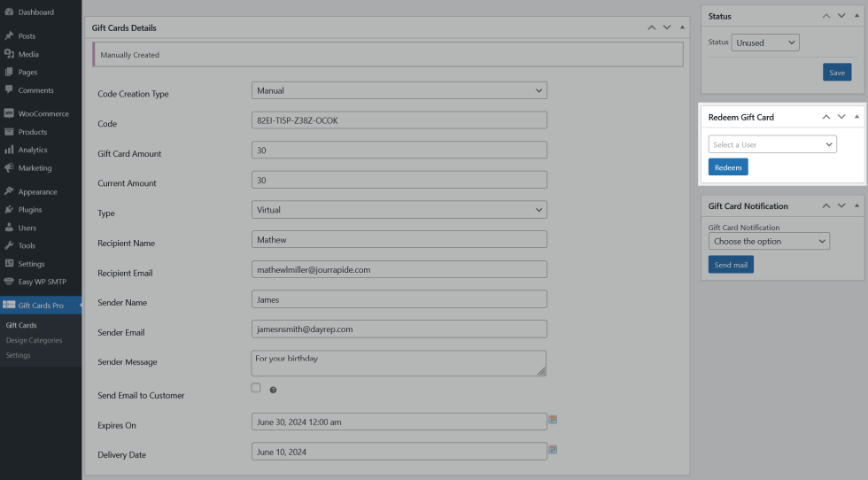Collapse the Redeem Gift Card panel
The width and height of the screenshot is (868, 480).
pyautogui.click(x=856, y=117)
